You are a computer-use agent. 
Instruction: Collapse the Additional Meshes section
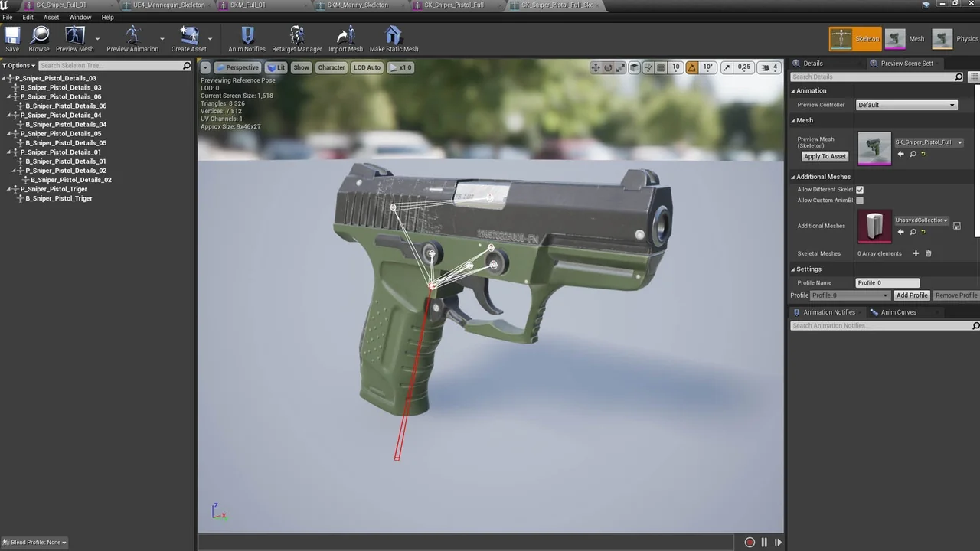pyautogui.click(x=794, y=176)
